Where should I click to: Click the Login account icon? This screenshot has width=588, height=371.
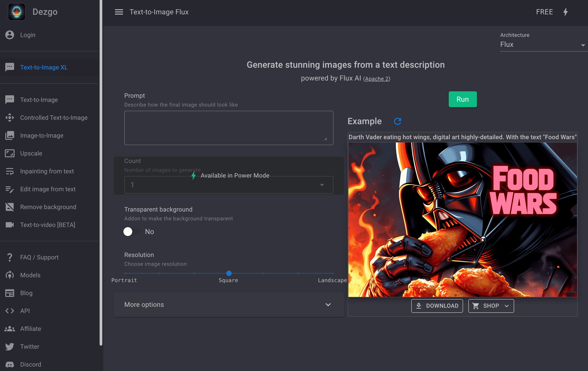9,35
